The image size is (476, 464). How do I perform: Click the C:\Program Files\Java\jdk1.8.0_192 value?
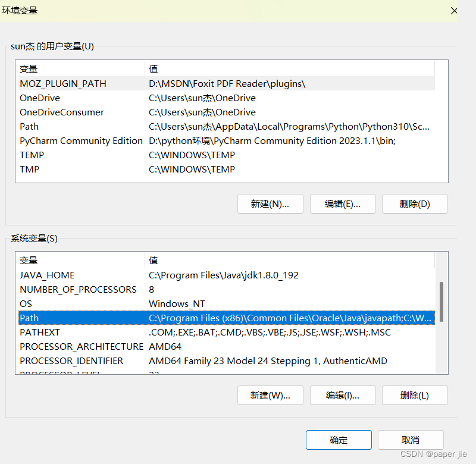[x=224, y=275]
